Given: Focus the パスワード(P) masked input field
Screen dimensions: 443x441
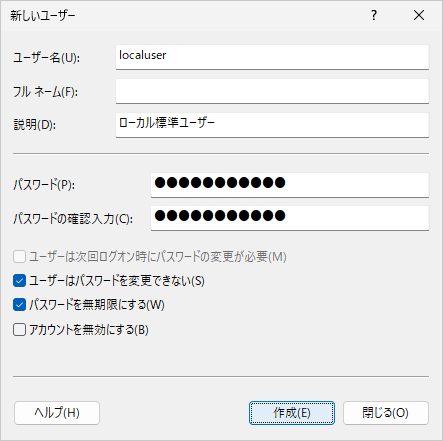Looking at the screenshot, I should 290,185.
